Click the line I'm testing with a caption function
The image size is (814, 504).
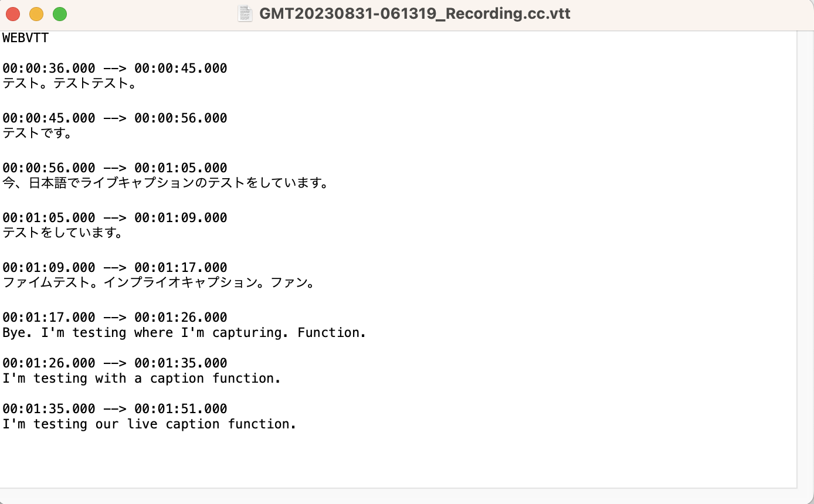(141, 379)
